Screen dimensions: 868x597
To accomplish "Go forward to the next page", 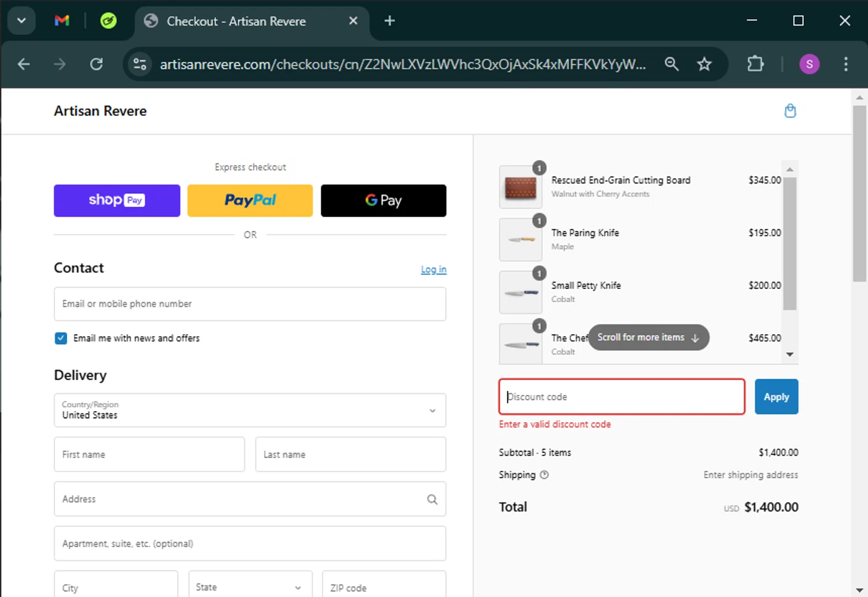I will pyautogui.click(x=60, y=64).
